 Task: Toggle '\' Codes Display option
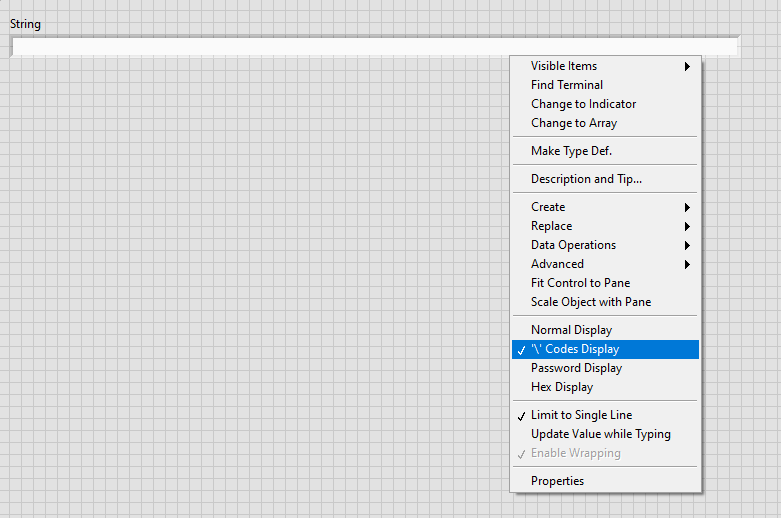click(x=605, y=349)
